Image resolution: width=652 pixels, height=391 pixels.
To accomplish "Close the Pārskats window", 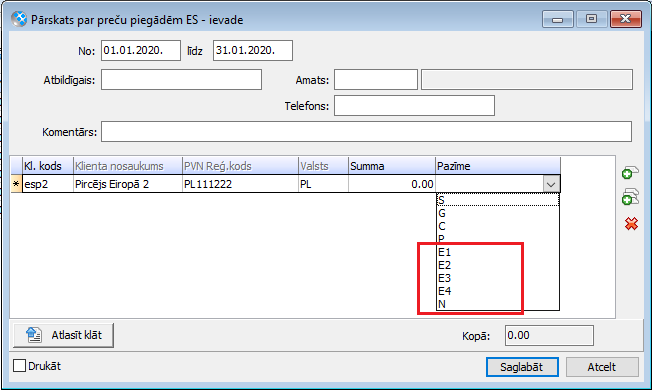I will [x=625, y=19].
